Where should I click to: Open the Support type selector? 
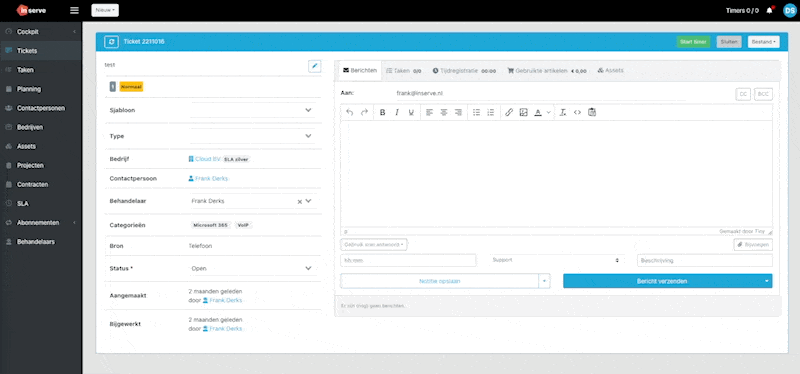click(x=556, y=260)
